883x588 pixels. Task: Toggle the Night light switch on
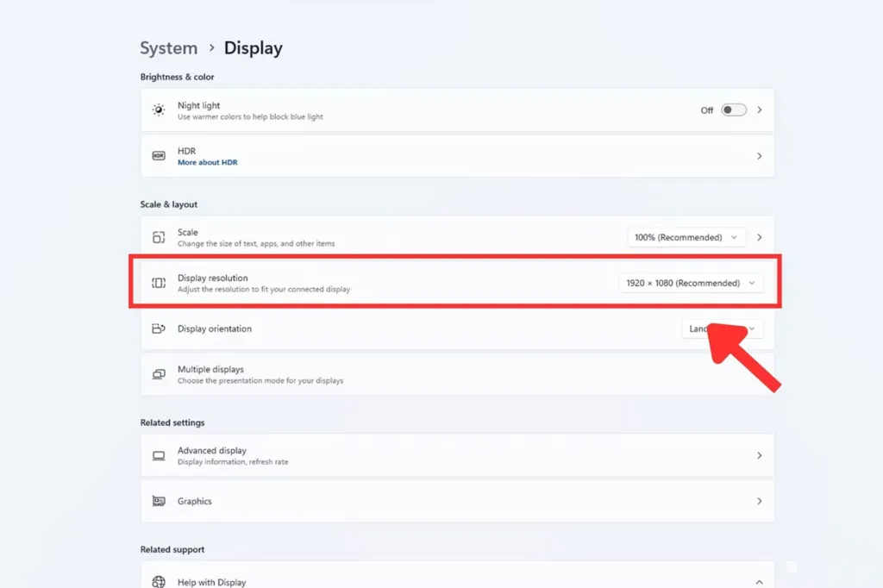click(734, 109)
